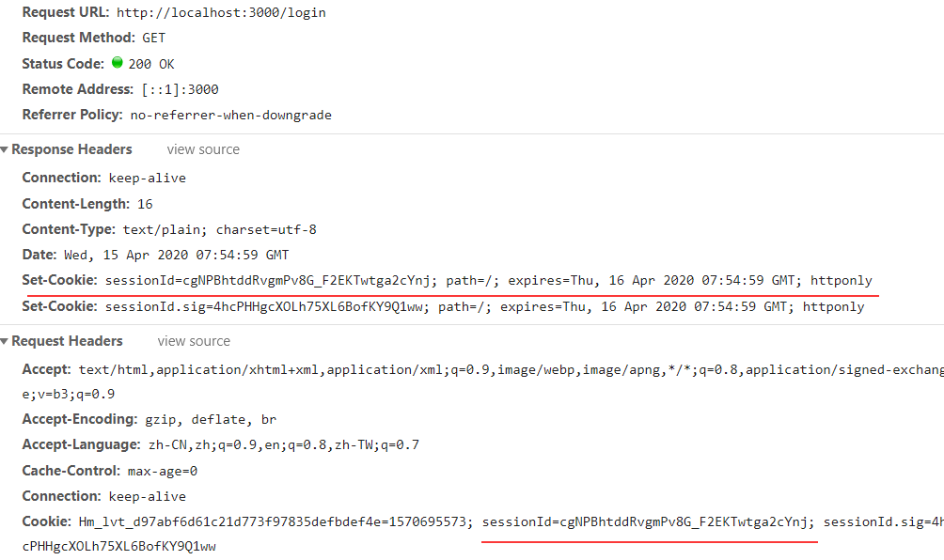Viewport: 944px width, 560px height.
Task: Click the Accept-Language header value
Action: click(284, 445)
